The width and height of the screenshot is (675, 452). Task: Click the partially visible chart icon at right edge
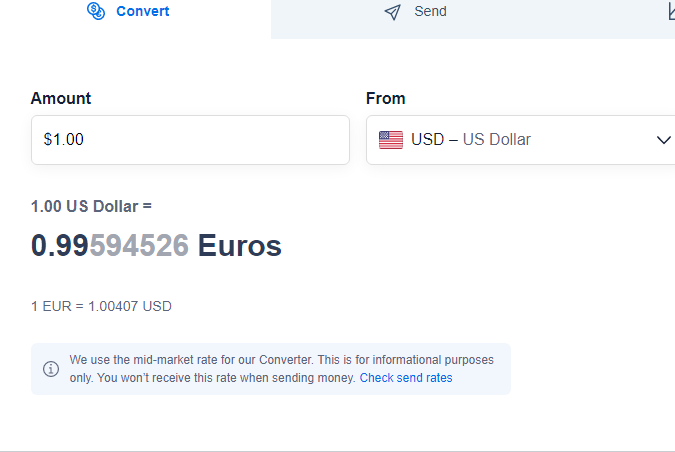click(x=672, y=12)
